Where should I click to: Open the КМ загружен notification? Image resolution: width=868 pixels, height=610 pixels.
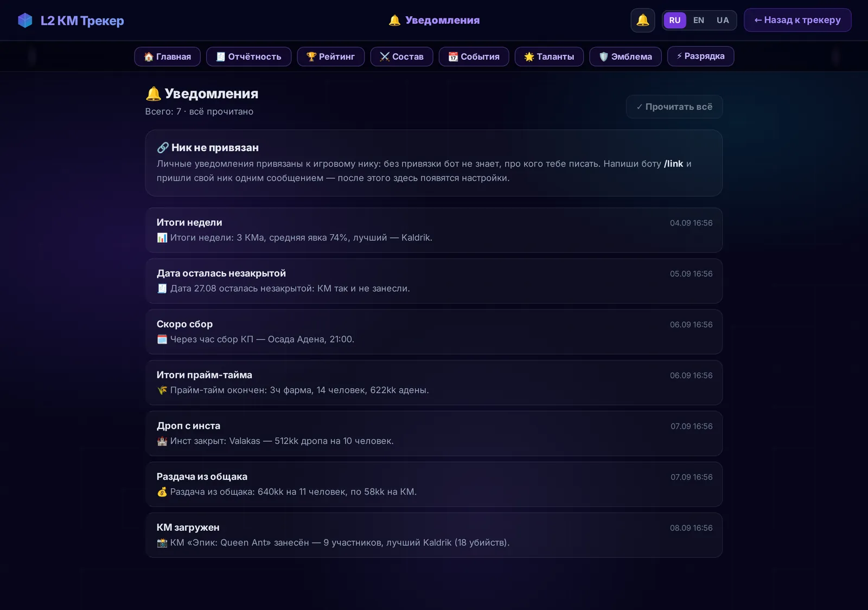pyautogui.click(x=434, y=535)
